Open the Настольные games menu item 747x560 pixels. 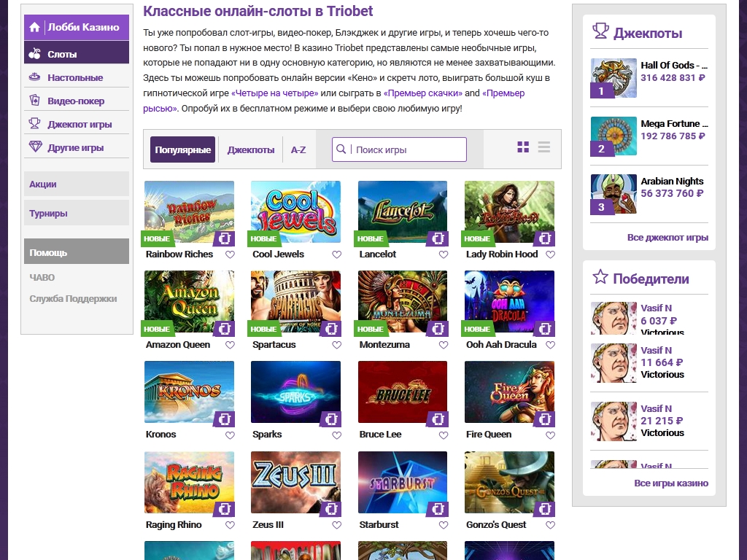pos(75,77)
